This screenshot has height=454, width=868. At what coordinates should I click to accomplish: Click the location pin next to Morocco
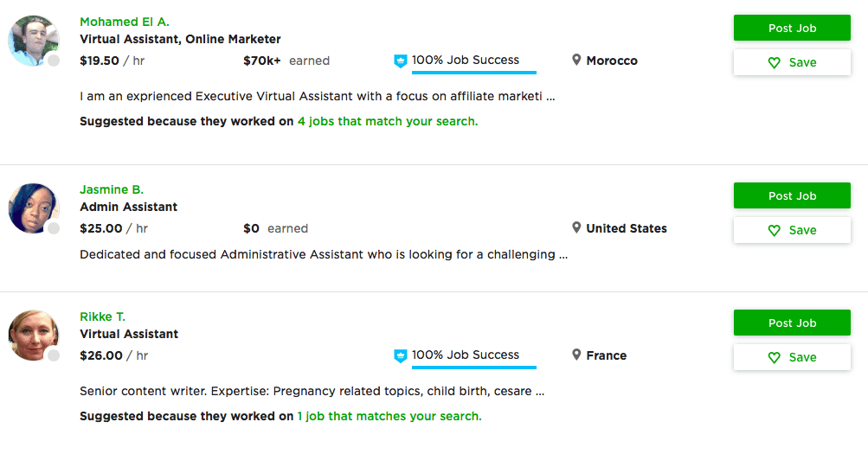tap(576, 60)
